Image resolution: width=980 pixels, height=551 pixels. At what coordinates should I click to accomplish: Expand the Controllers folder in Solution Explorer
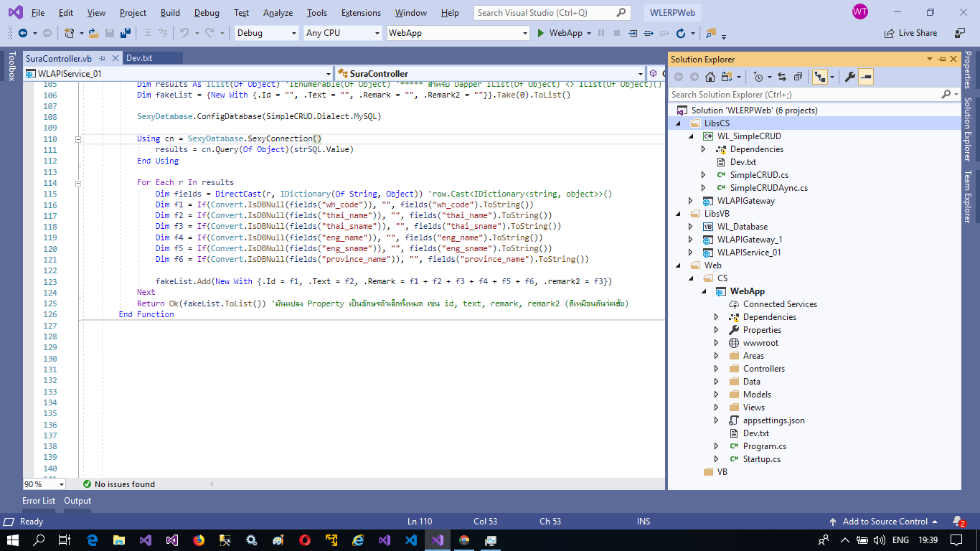pos(716,369)
